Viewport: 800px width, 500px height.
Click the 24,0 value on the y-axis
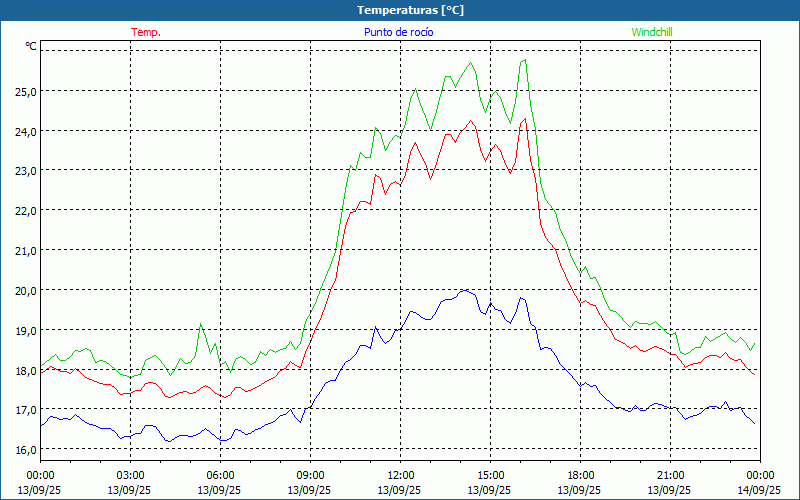tap(25, 131)
